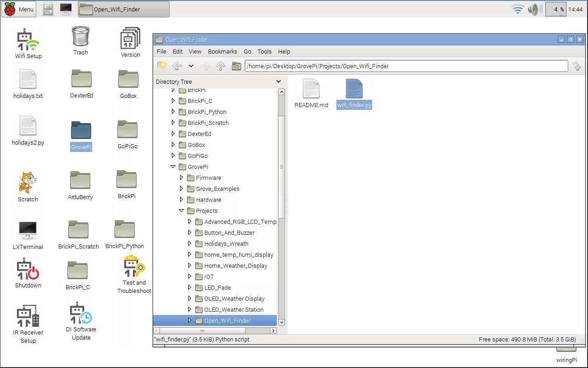Open file manager launcher in the panel

[48, 9]
